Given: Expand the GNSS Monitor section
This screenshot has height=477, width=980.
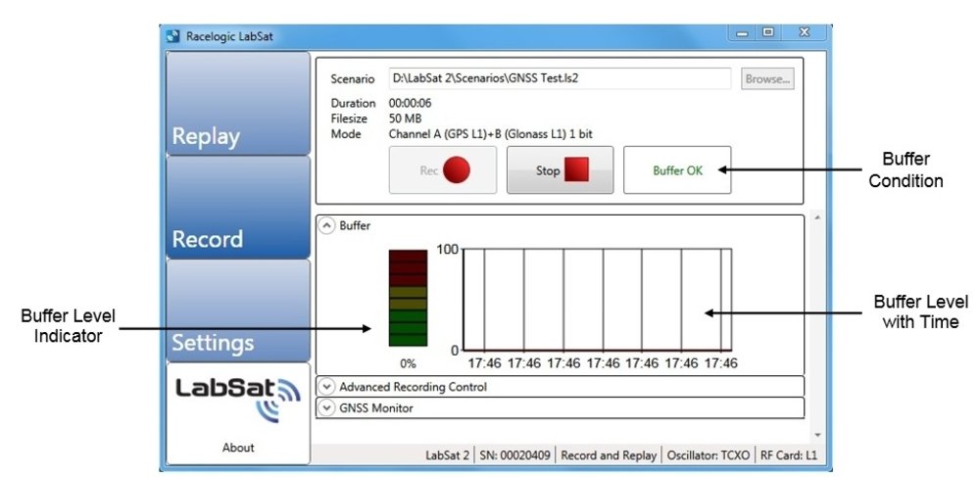Looking at the screenshot, I should [327, 407].
